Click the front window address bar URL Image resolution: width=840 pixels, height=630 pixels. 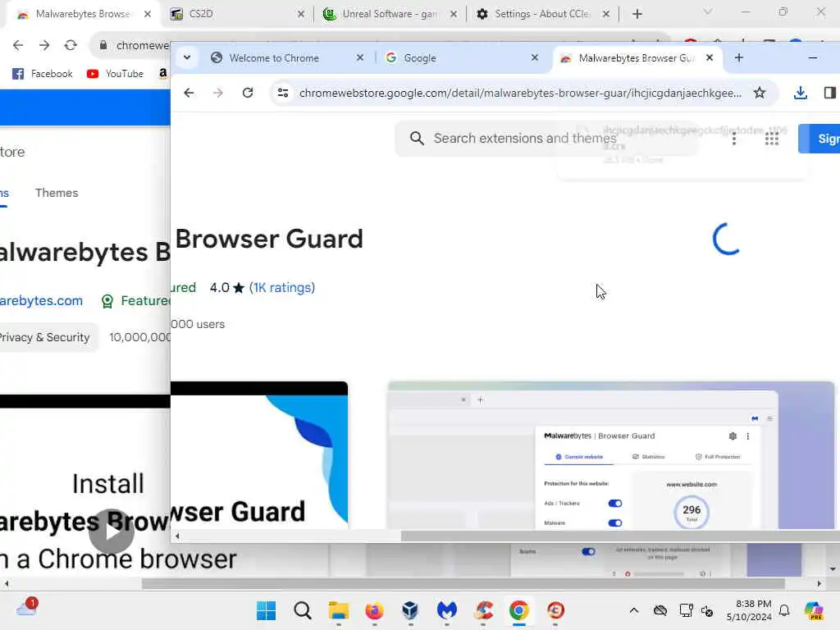pos(519,94)
